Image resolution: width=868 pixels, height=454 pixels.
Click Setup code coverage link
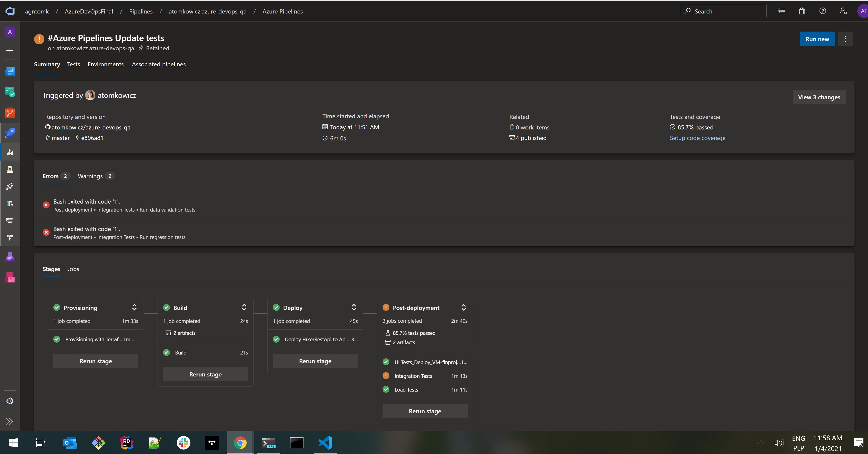pyautogui.click(x=697, y=138)
